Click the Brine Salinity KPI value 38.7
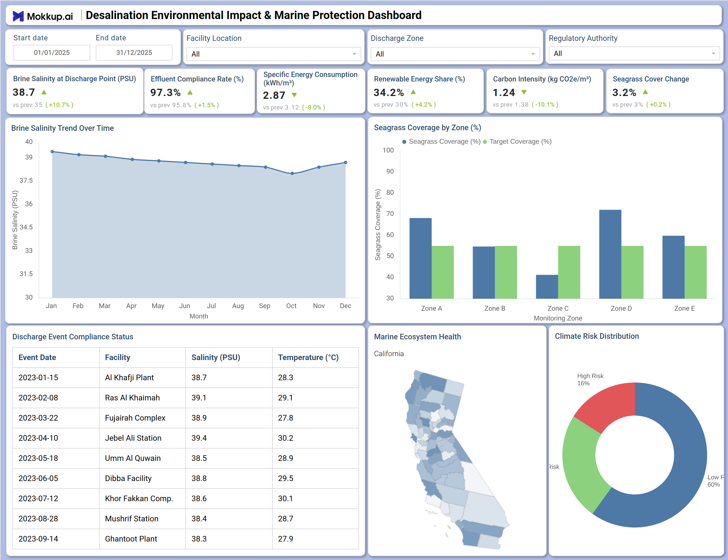This screenshot has height=560, width=728. pos(24,92)
